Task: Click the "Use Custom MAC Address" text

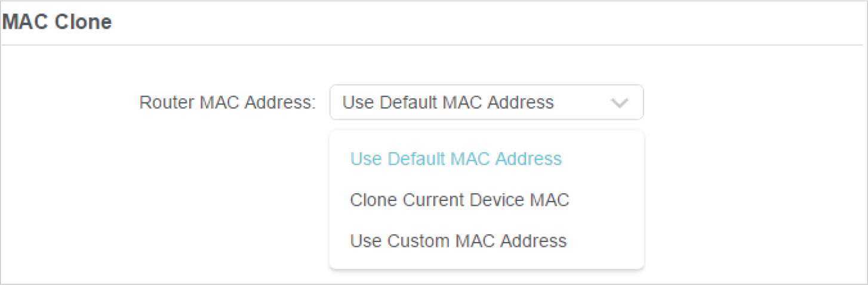Action: coord(458,241)
